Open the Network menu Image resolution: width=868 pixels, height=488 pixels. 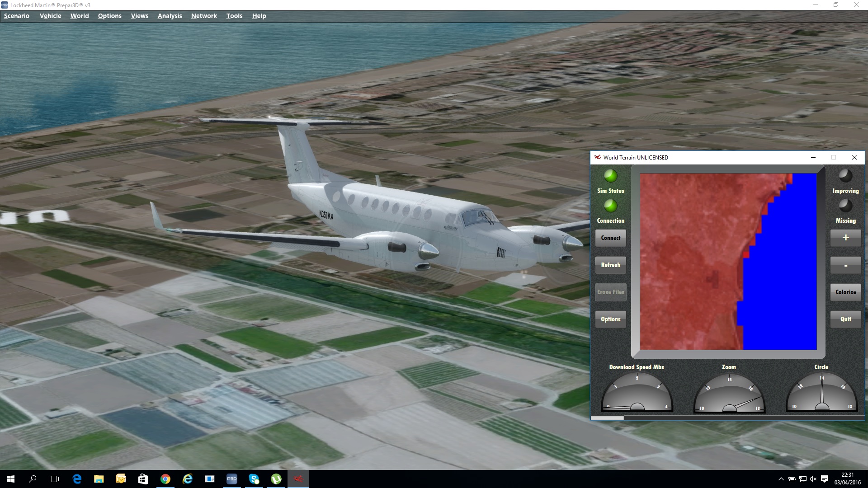click(204, 16)
